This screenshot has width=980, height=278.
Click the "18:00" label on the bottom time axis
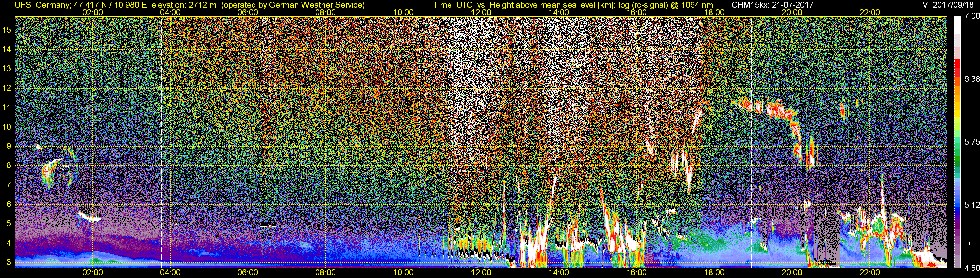click(714, 273)
